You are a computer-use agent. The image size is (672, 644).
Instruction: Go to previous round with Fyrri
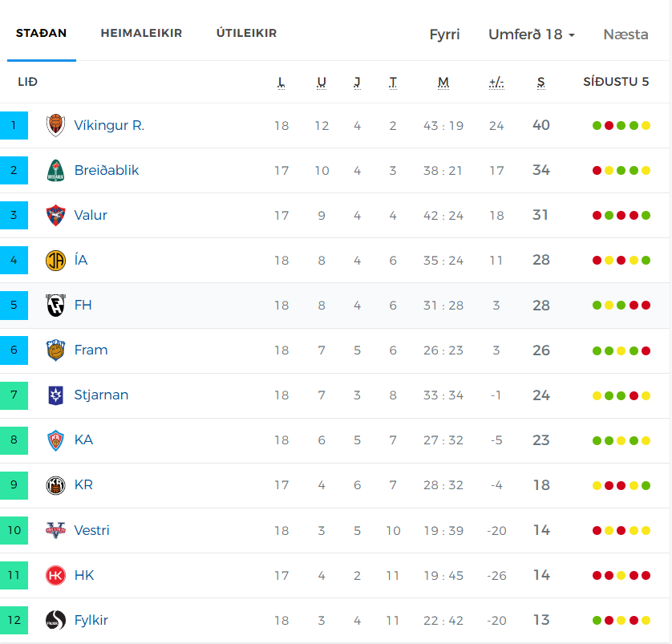[444, 34]
